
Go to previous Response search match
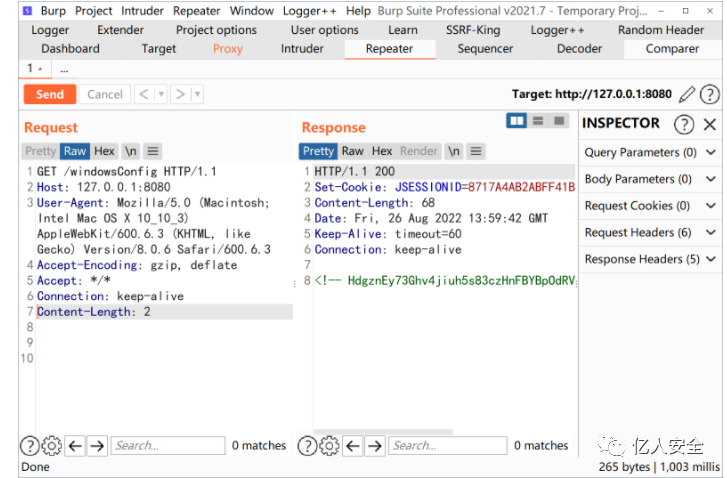(x=353, y=446)
